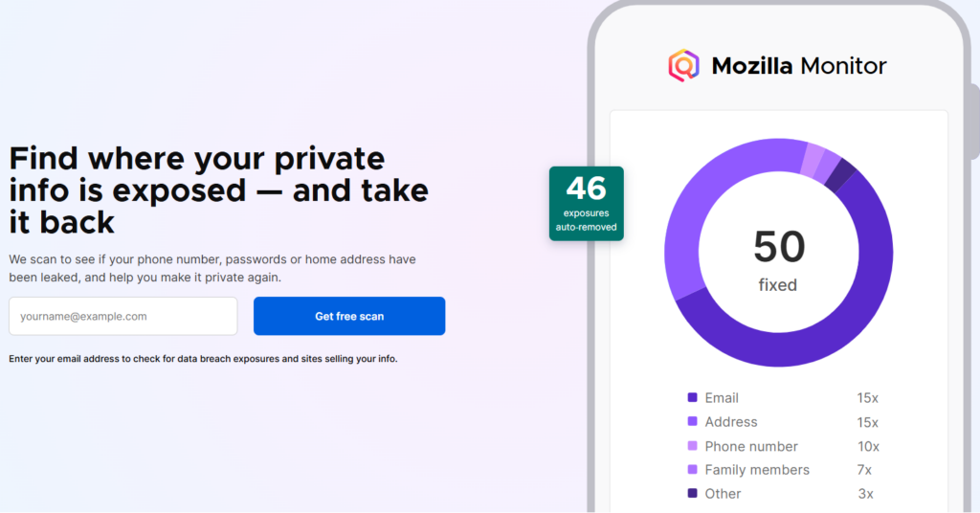Click the 15x count beside Email
This screenshot has width=980, height=513.
click(867, 398)
